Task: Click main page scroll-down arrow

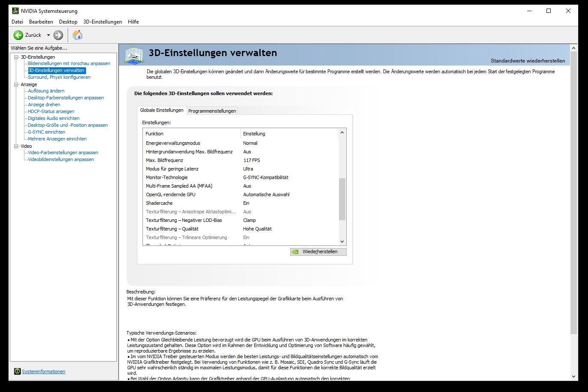Action: (574, 377)
